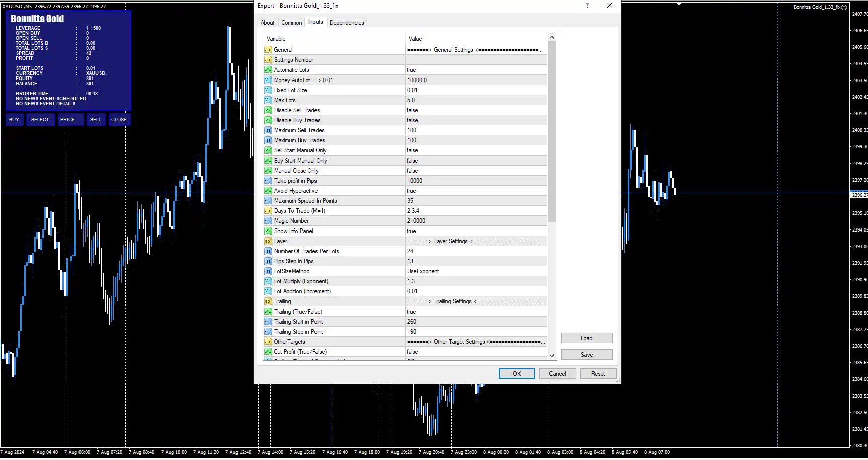Screen dimensions: 868x460
Task: Click the icon beside Sell Start Manual Only
Action: [268, 150]
